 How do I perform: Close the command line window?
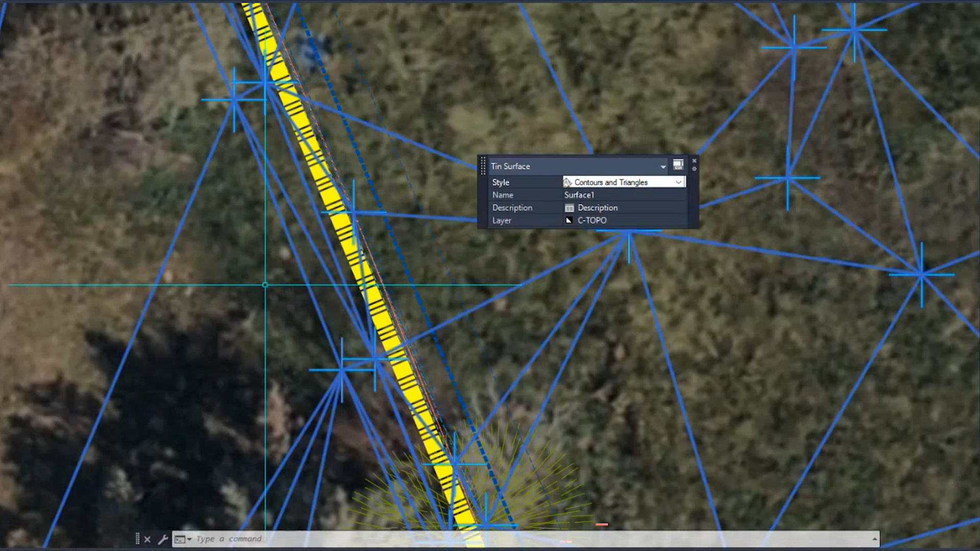click(148, 539)
